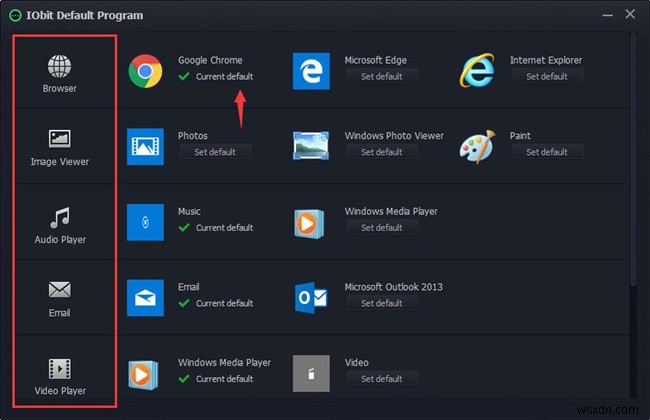This screenshot has width=650, height=420.
Task: Click the IObit logo in title bar
Action: click(15, 16)
